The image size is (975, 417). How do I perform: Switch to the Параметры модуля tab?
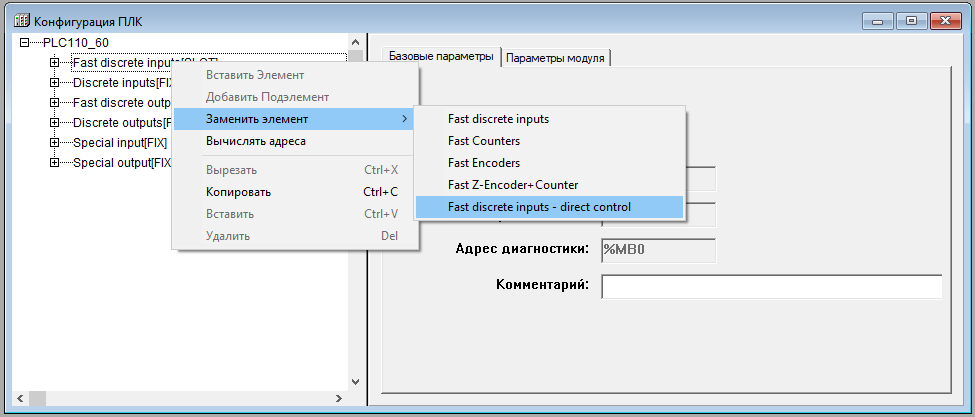point(555,58)
